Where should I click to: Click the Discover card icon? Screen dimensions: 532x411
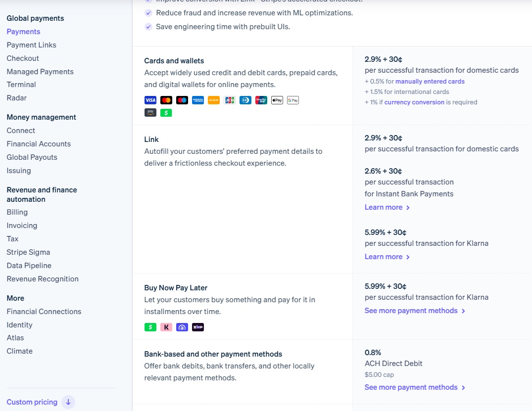[213, 100]
